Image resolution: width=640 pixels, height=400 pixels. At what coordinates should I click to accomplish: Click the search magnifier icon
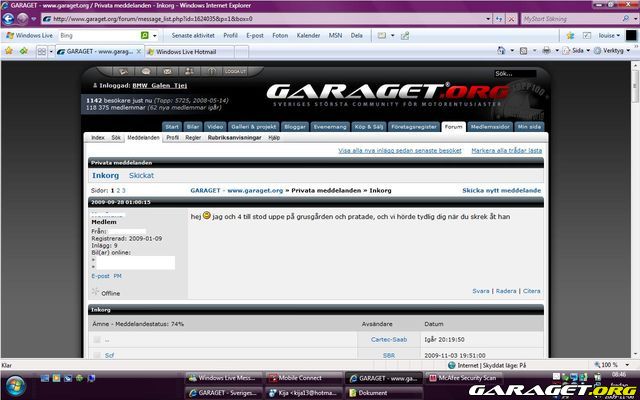click(626, 19)
